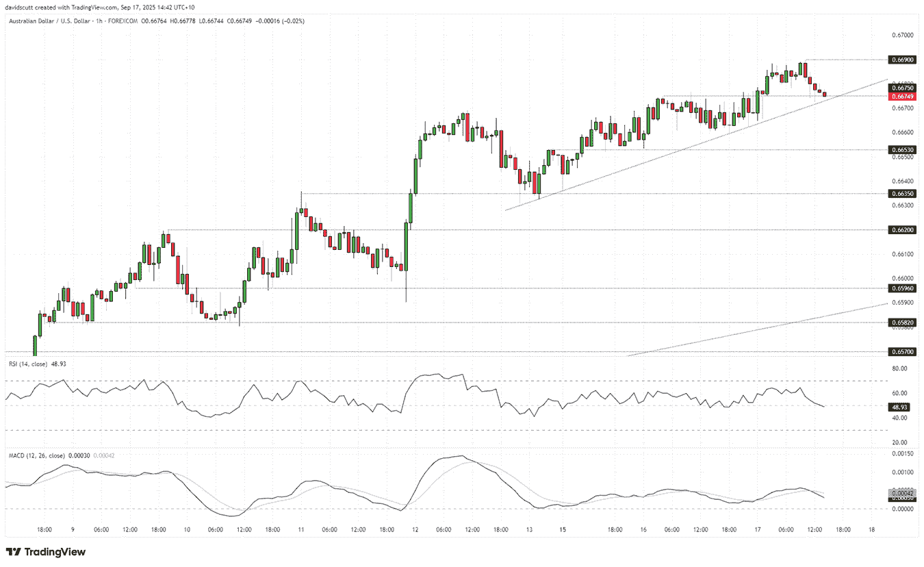Click date label 9 on time axis
The height and width of the screenshot is (567, 924).
73,530
